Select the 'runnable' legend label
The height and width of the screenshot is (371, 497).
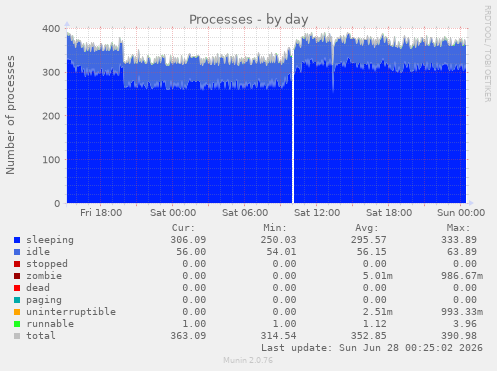tap(50, 324)
